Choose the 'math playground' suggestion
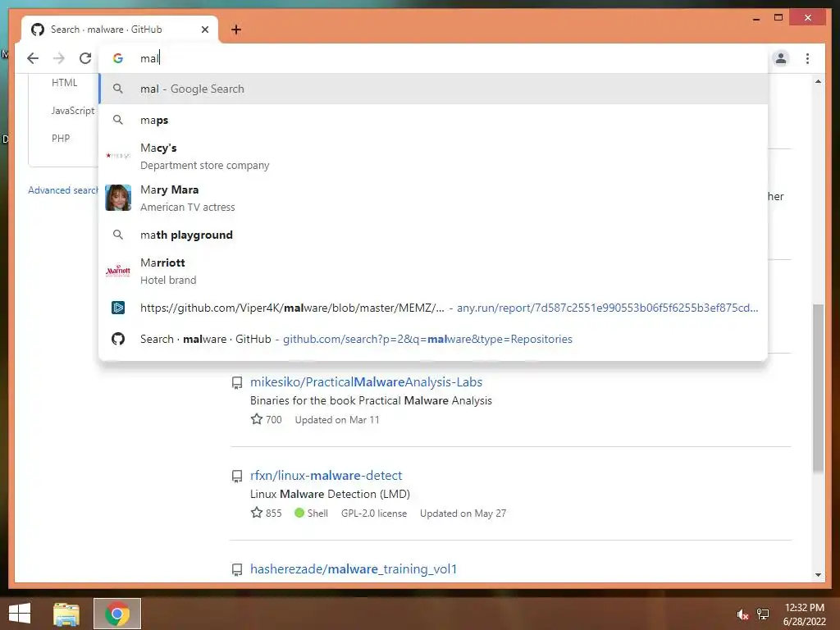 433,235
